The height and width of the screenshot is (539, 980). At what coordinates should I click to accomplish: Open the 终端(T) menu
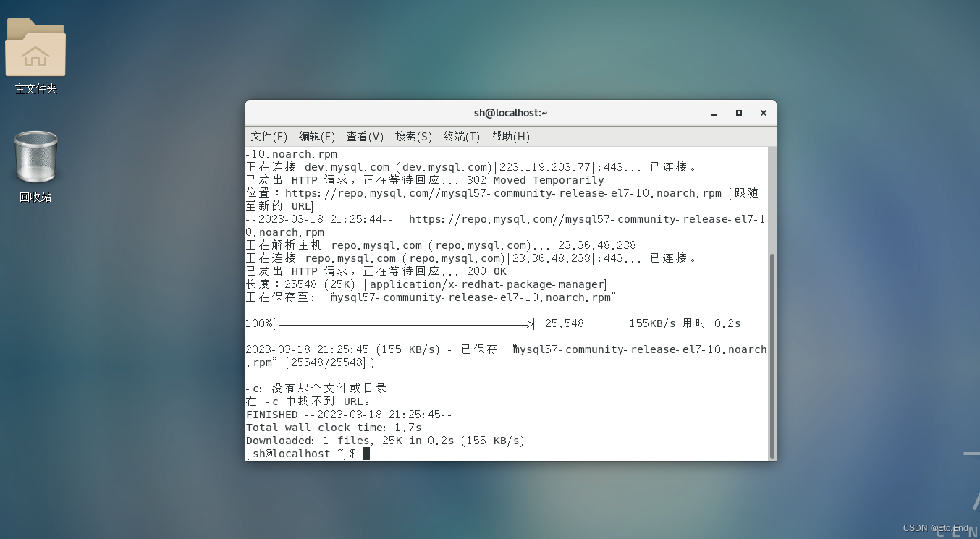click(x=462, y=136)
